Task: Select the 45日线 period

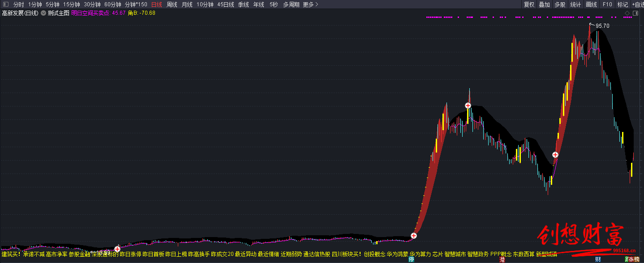Action: [x=226, y=4]
